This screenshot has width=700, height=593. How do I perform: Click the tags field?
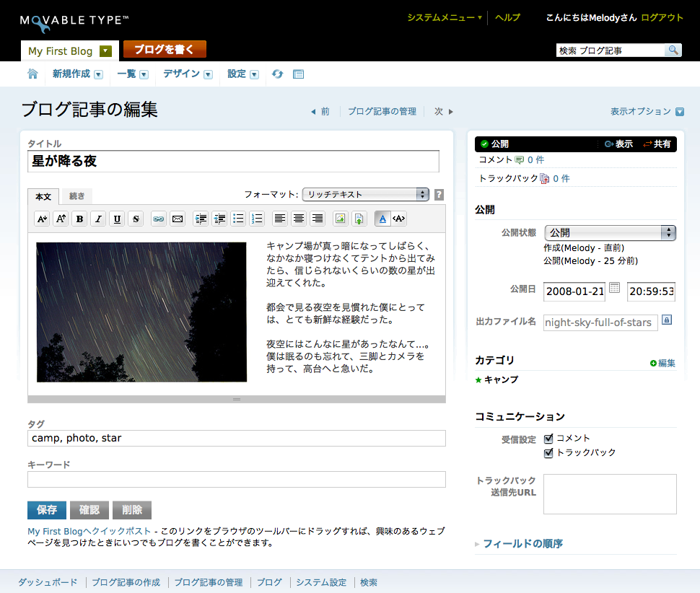tap(237, 438)
